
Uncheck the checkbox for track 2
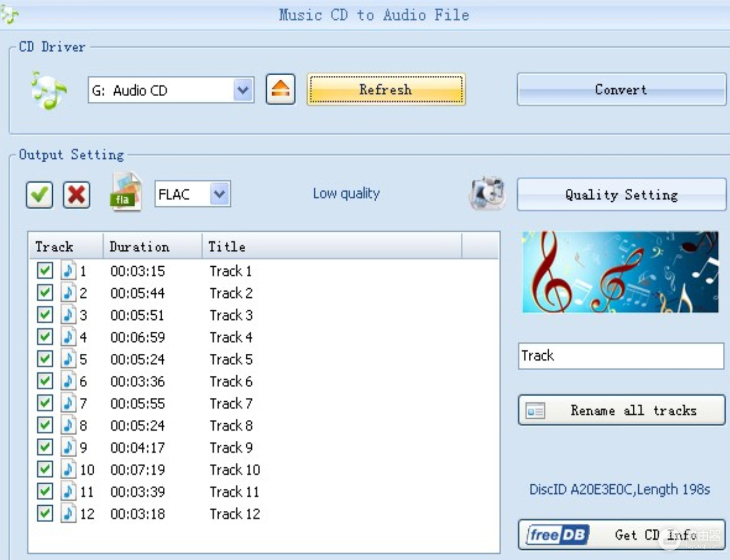tap(45, 292)
